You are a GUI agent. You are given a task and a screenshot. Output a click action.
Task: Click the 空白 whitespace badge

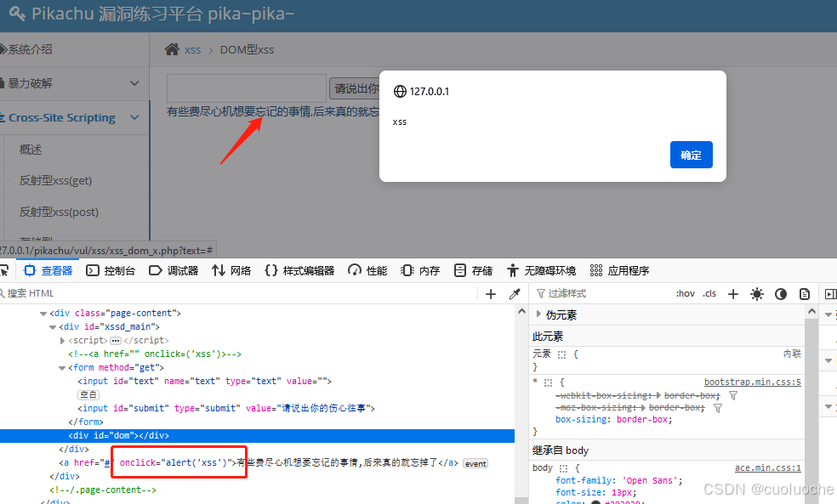[x=88, y=394]
